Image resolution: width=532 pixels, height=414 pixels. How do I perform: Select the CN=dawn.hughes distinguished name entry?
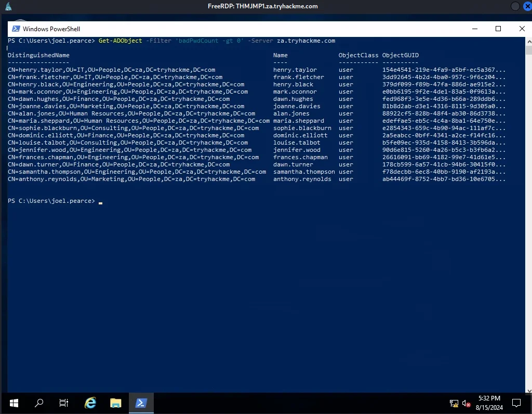click(x=119, y=99)
